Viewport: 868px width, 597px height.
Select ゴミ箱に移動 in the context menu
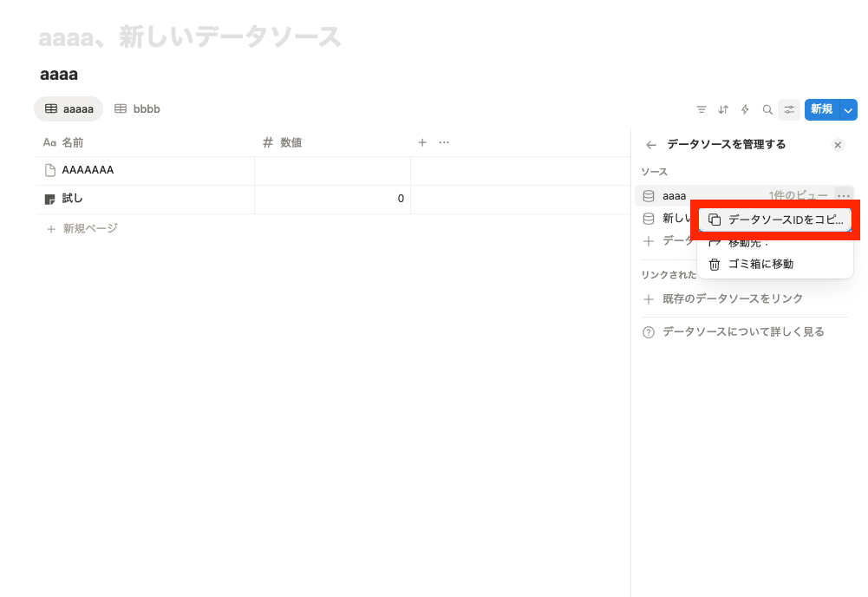(760, 264)
